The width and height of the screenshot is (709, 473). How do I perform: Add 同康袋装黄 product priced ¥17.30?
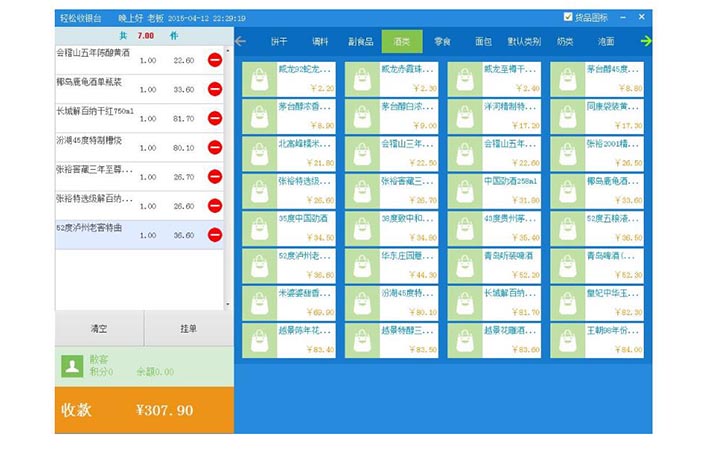coord(597,117)
